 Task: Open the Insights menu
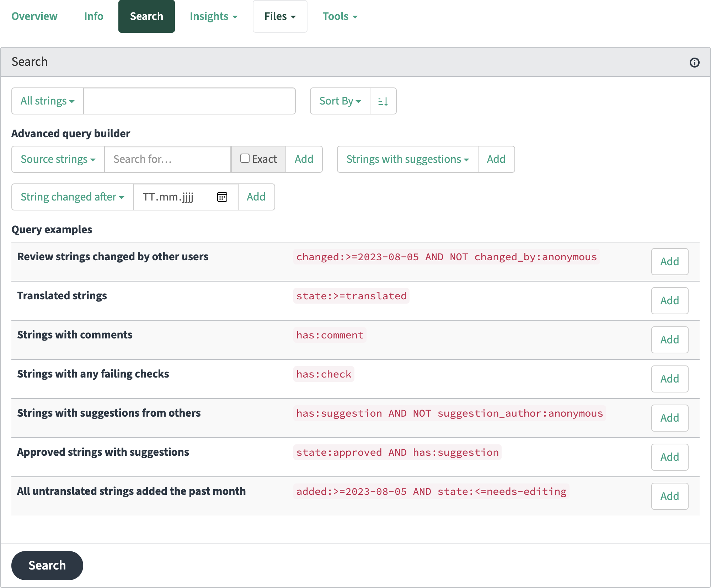pos(214,16)
